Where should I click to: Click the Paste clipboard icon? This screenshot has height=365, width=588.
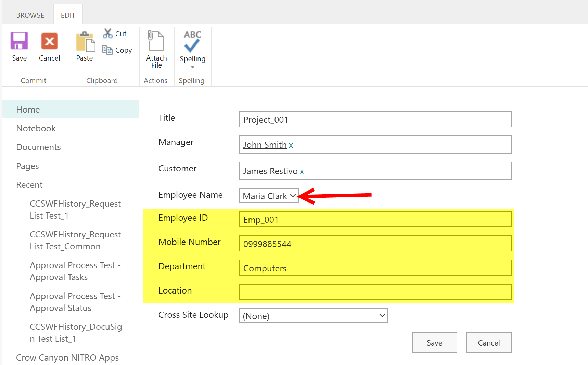(x=85, y=42)
